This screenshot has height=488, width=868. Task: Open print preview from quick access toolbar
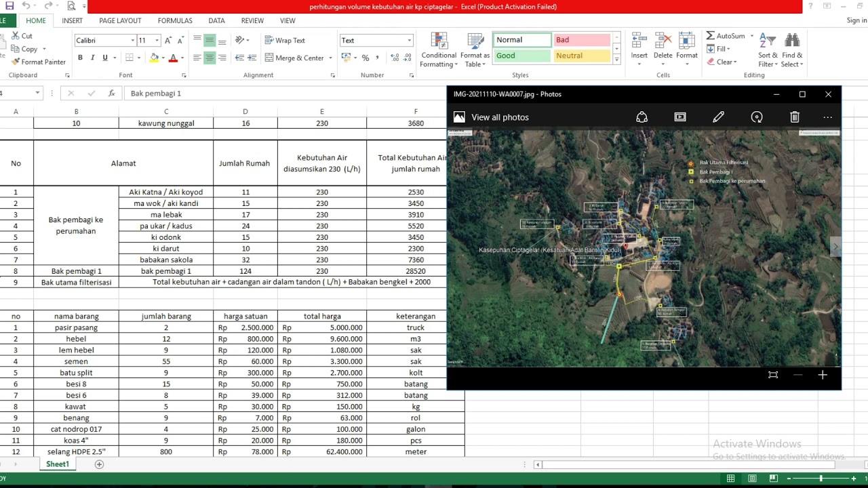click(71, 6)
